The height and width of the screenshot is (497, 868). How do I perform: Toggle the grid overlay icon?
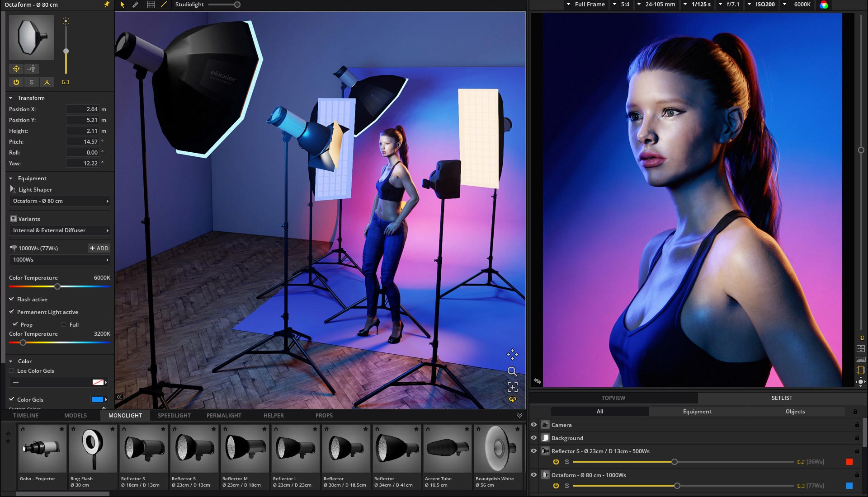[x=151, y=5]
